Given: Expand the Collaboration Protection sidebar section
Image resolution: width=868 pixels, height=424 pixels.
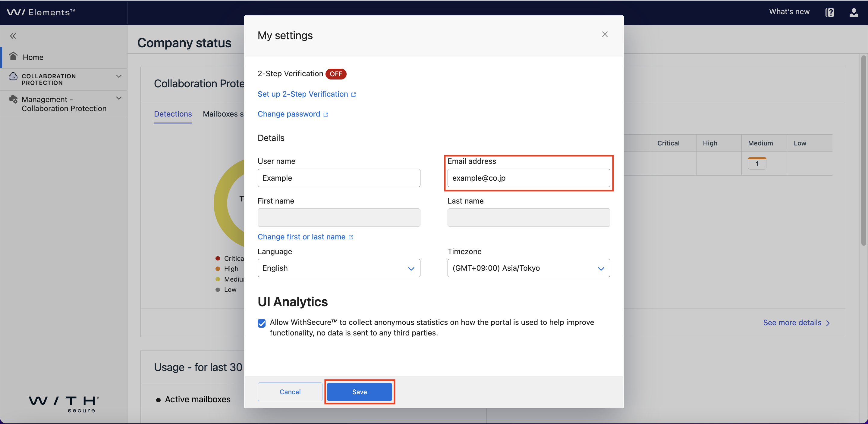Looking at the screenshot, I should [x=119, y=76].
